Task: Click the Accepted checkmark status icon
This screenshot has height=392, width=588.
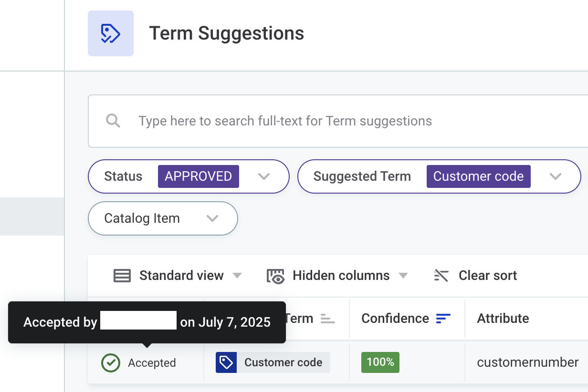Action: [110, 363]
